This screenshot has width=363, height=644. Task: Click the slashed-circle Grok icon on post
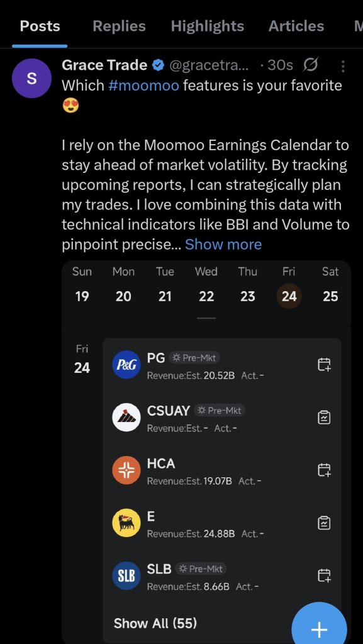click(x=311, y=65)
